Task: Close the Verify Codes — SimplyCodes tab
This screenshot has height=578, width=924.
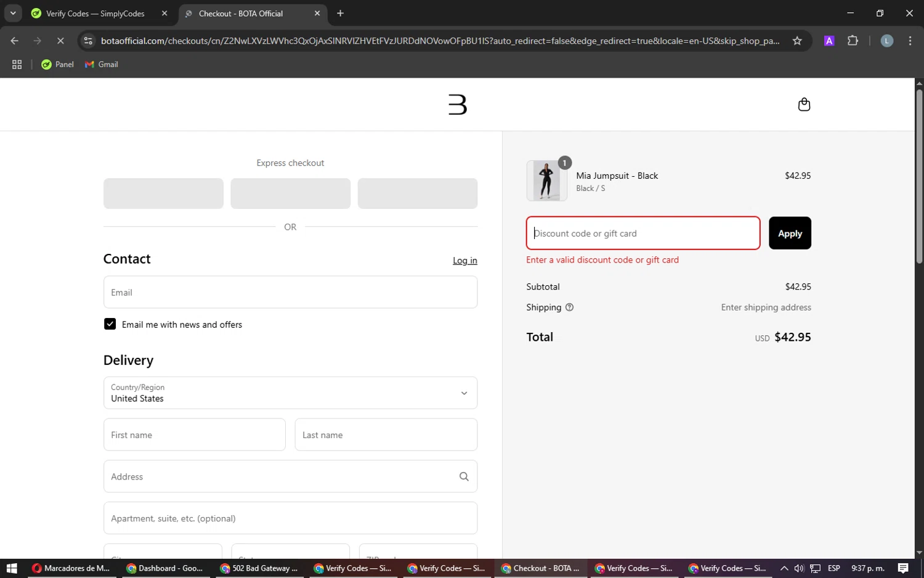Action: pyautogui.click(x=164, y=13)
